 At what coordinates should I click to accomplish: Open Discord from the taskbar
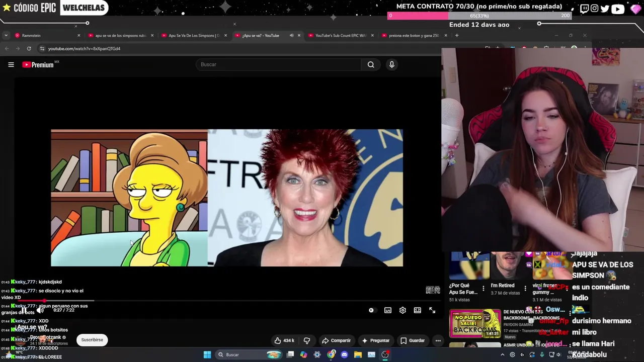344,354
